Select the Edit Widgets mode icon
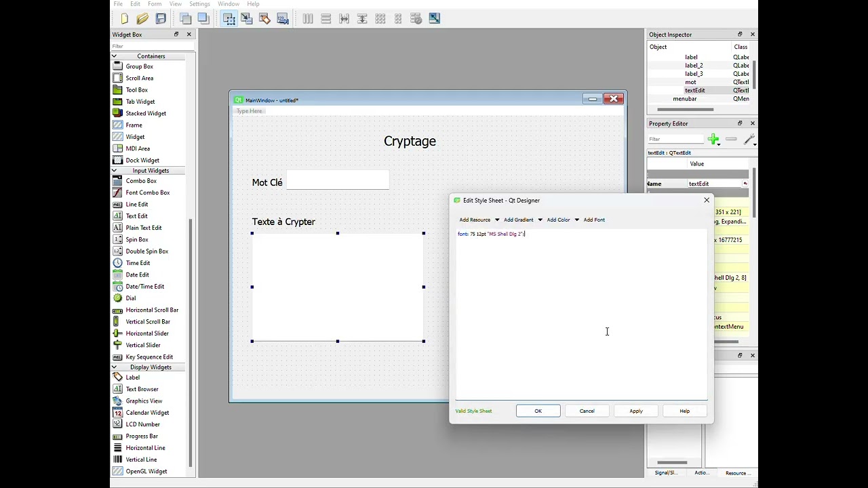Viewport: 868px width, 488px height. [x=229, y=19]
